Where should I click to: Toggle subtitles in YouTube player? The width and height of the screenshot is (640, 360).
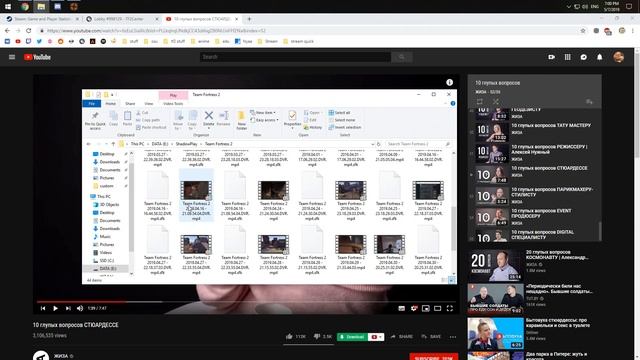tap(402, 308)
